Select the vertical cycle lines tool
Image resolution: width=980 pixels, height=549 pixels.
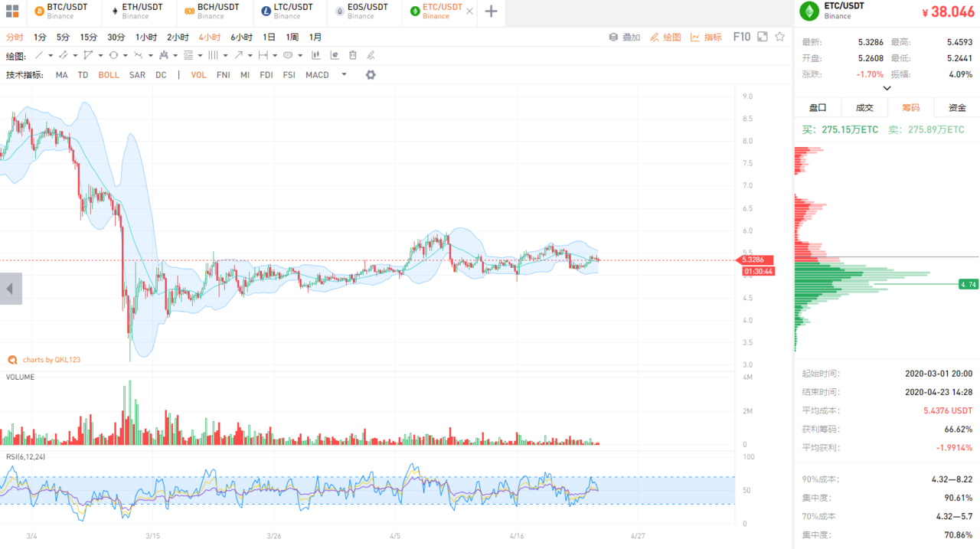coord(214,55)
